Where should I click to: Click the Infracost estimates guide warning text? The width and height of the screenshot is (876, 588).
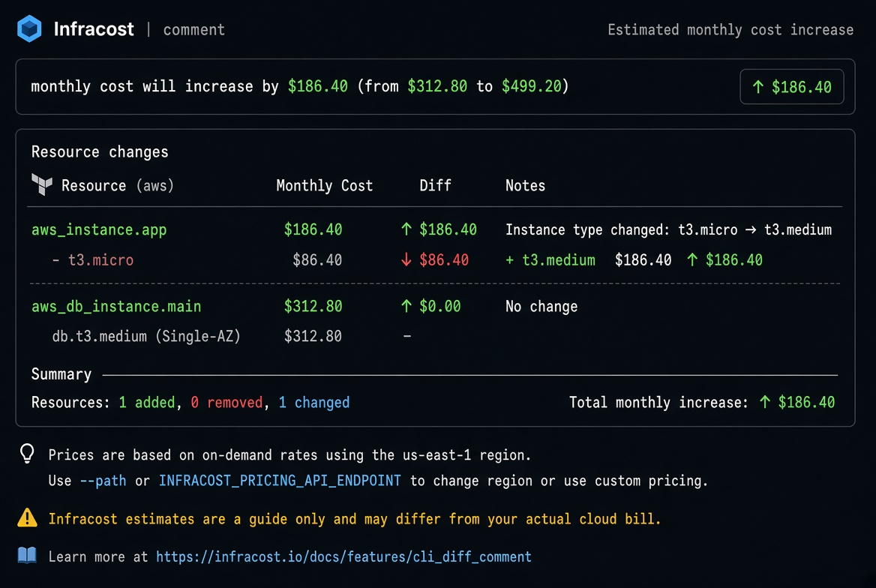(354, 519)
